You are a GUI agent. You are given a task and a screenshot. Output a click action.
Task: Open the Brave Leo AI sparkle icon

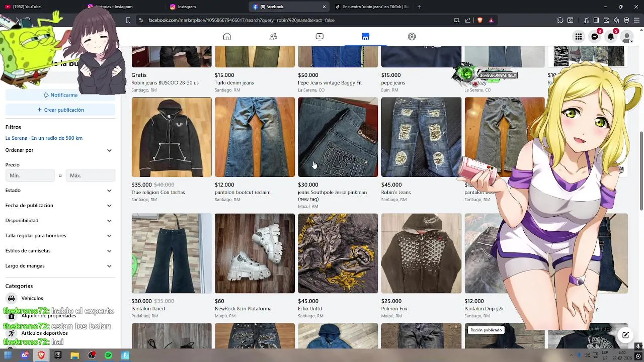[616, 20]
